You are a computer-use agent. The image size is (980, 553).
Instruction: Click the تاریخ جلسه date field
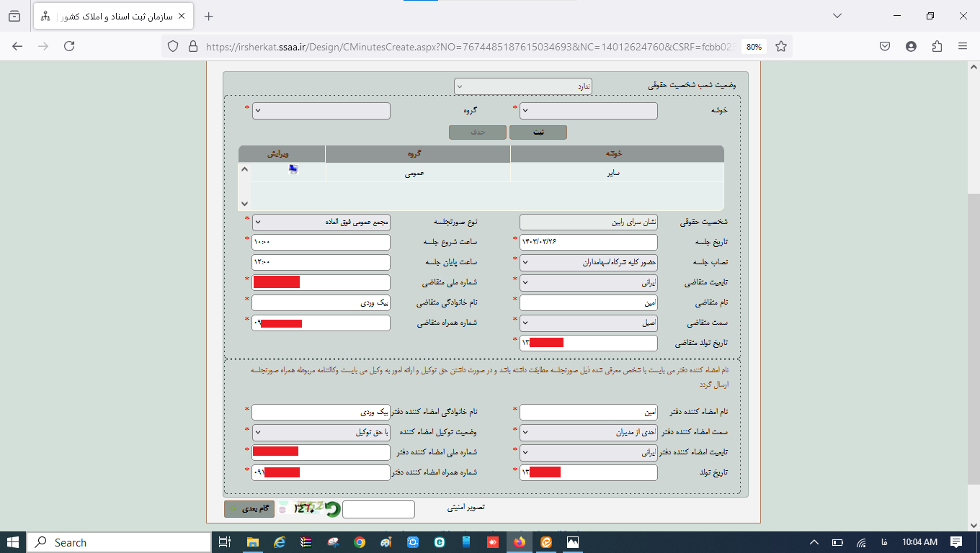coord(589,242)
